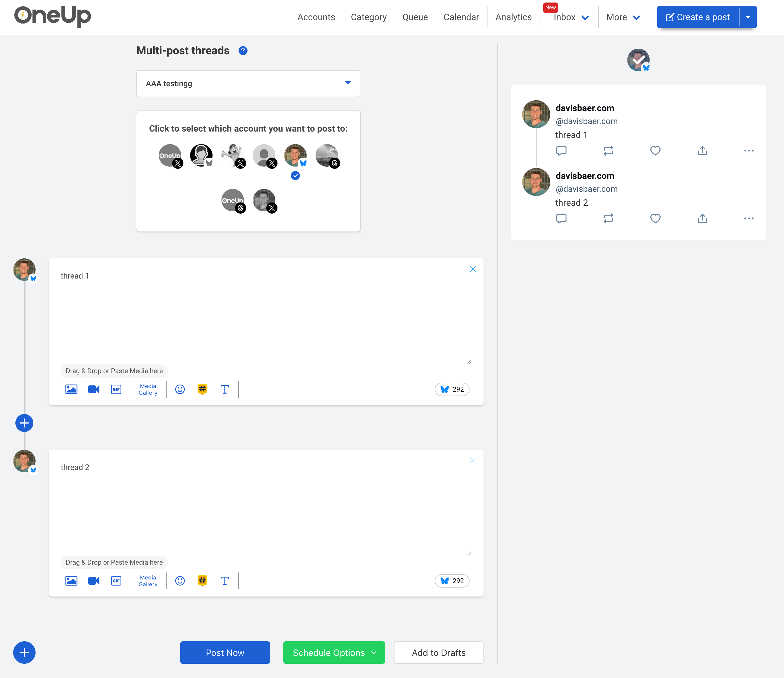Open GIF picker in thread 1
Image resolution: width=784 pixels, height=678 pixels.
(x=116, y=389)
